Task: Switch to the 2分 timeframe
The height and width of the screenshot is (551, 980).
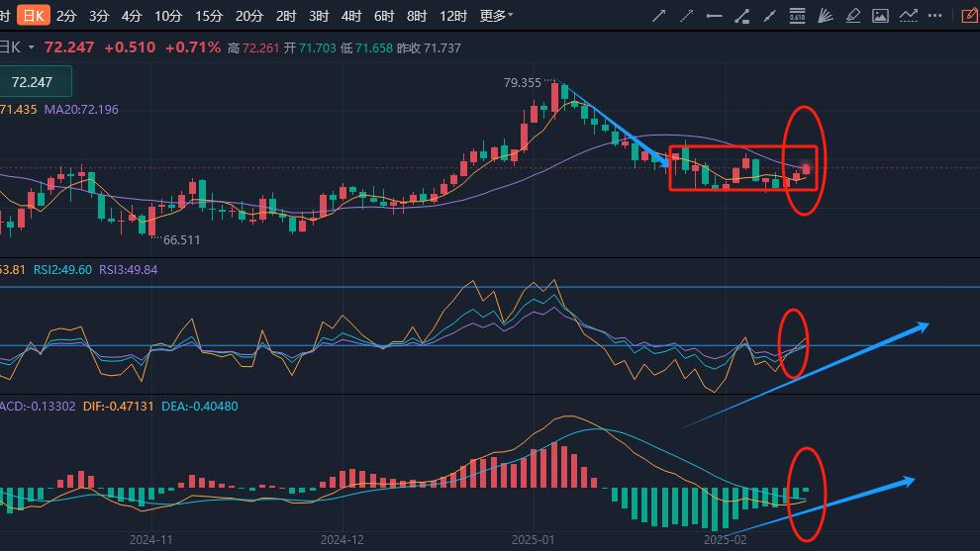Action: (66, 16)
